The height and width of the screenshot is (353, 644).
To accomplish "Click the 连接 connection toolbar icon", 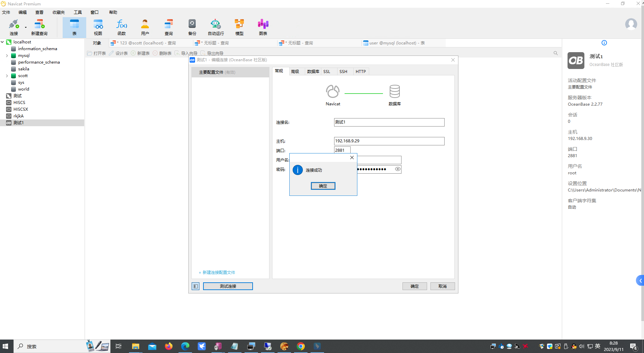I will (14, 27).
